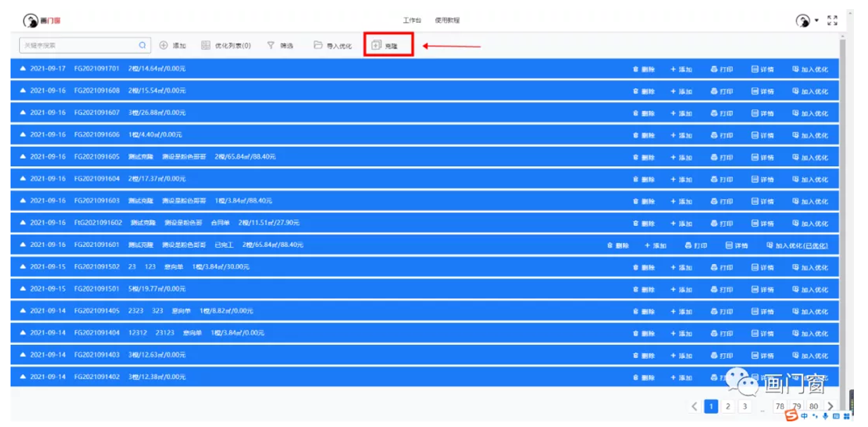This screenshot has height=427, width=868.
Task: Click the search magnifier icon in the keyword box
Action: coord(143,45)
